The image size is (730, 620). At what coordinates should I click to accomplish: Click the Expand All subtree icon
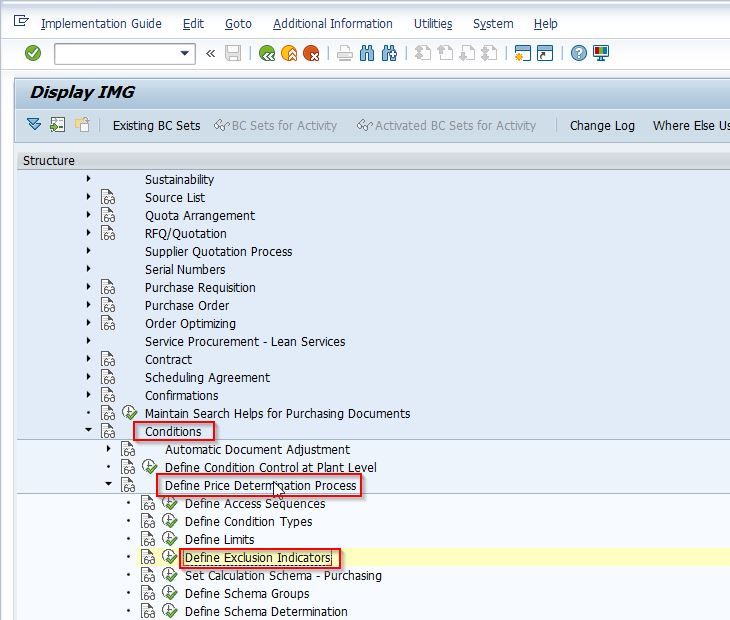coord(34,124)
